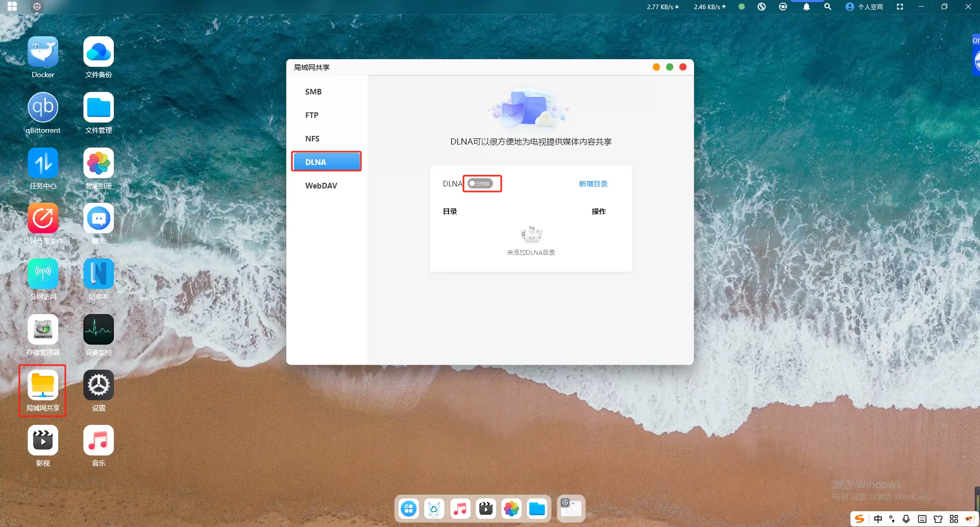This screenshot has width=980, height=527.
Task: Open 公网访问 public access app
Action: [43, 274]
